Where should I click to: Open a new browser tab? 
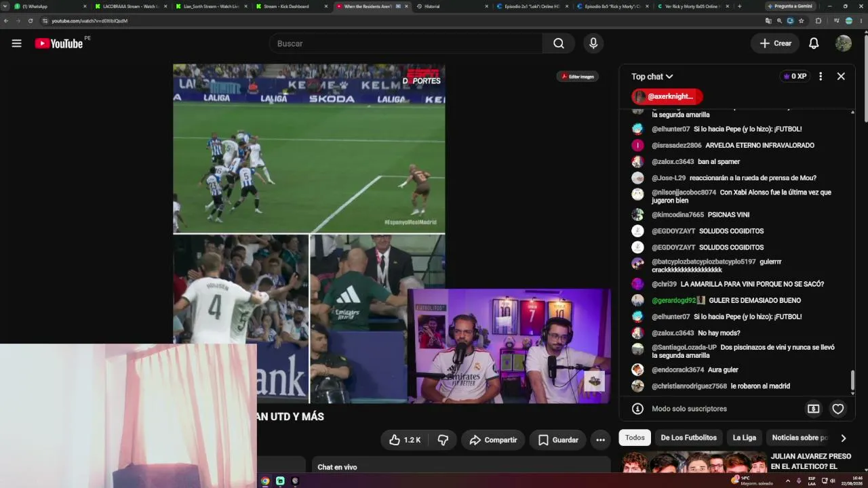pos(739,6)
